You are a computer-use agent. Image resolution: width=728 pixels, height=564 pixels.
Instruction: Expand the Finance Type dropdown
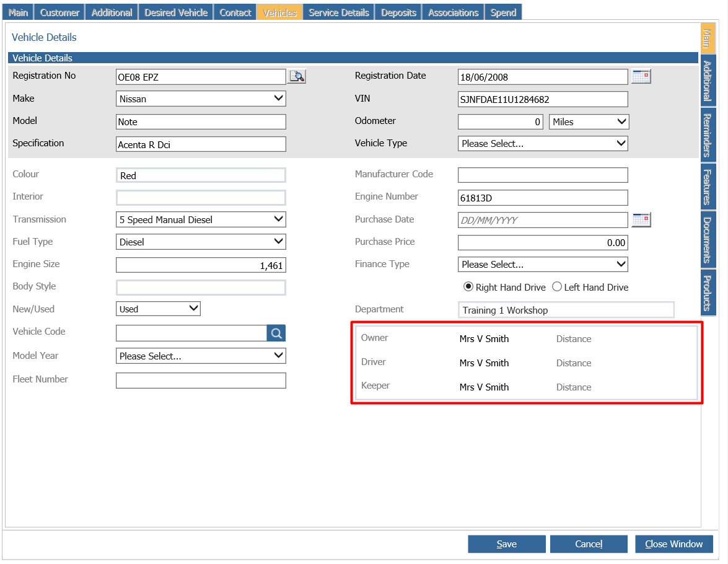tap(543, 265)
